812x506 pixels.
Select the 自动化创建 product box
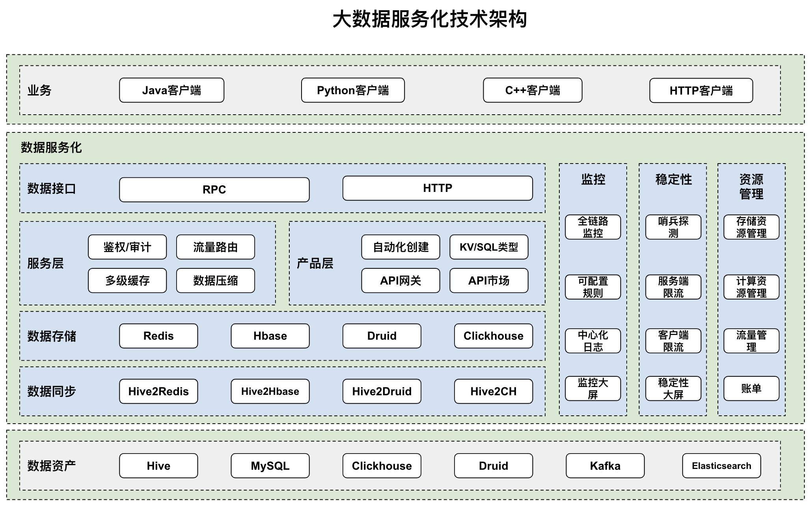[400, 247]
